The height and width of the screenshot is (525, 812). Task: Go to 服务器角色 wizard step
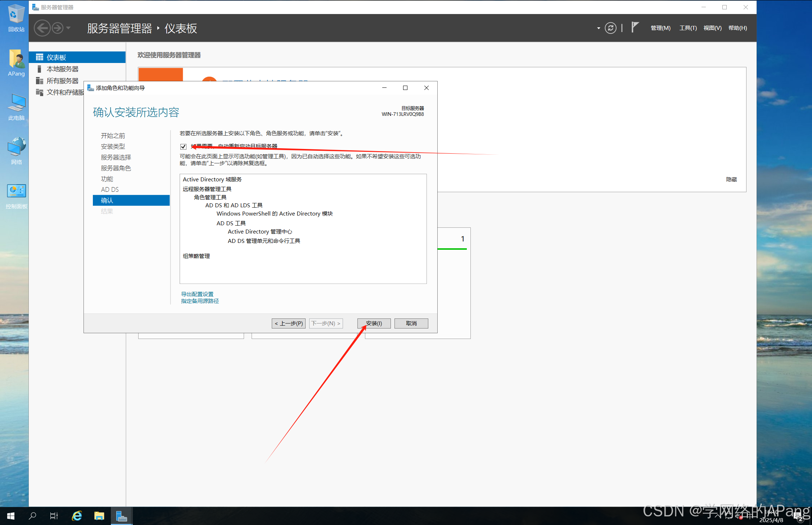pos(116,168)
